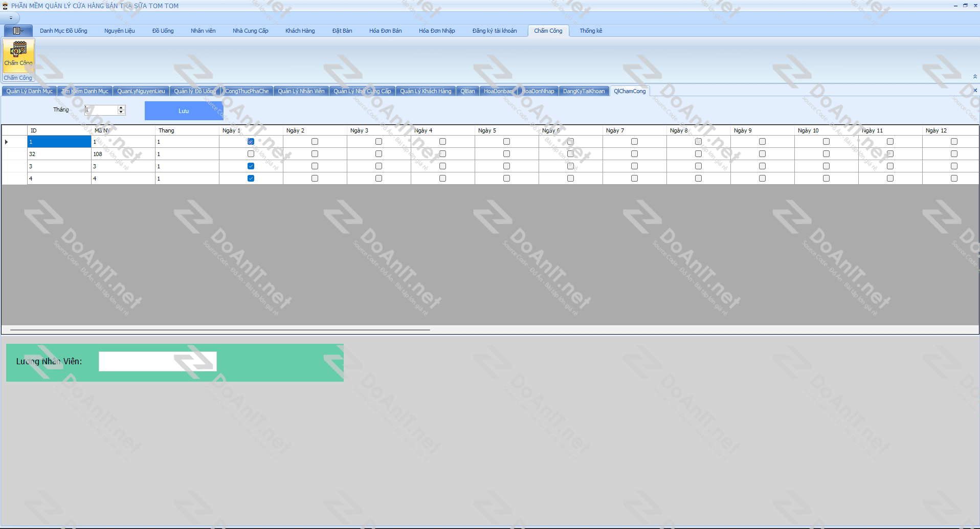Select the Đồ Uống ribbon tab
Viewport: 980px width, 529px height.
tap(163, 31)
